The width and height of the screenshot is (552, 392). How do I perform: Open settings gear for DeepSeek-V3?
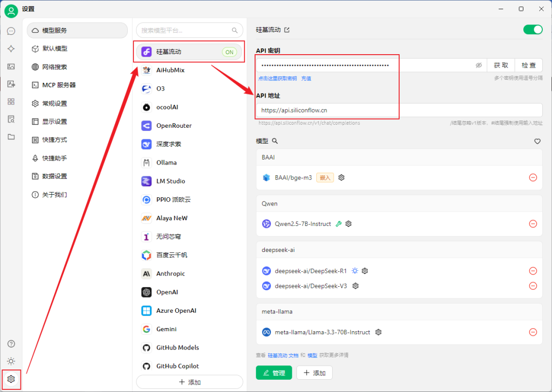coord(356,286)
